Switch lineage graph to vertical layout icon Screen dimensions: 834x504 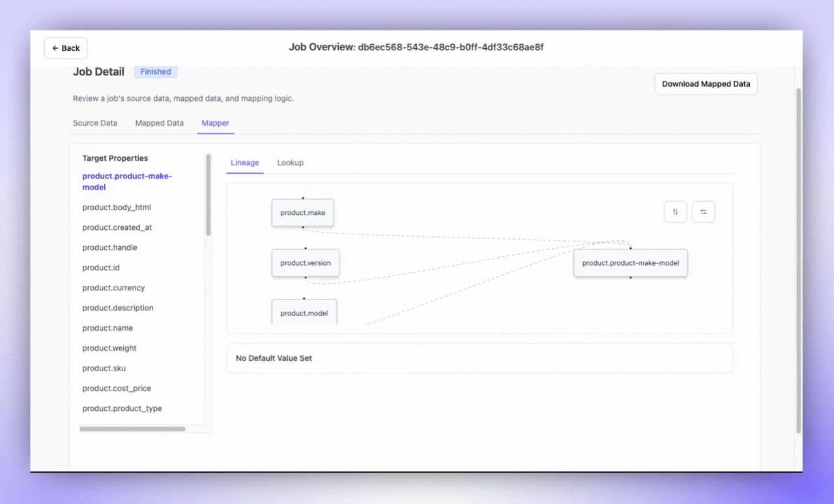click(x=675, y=212)
